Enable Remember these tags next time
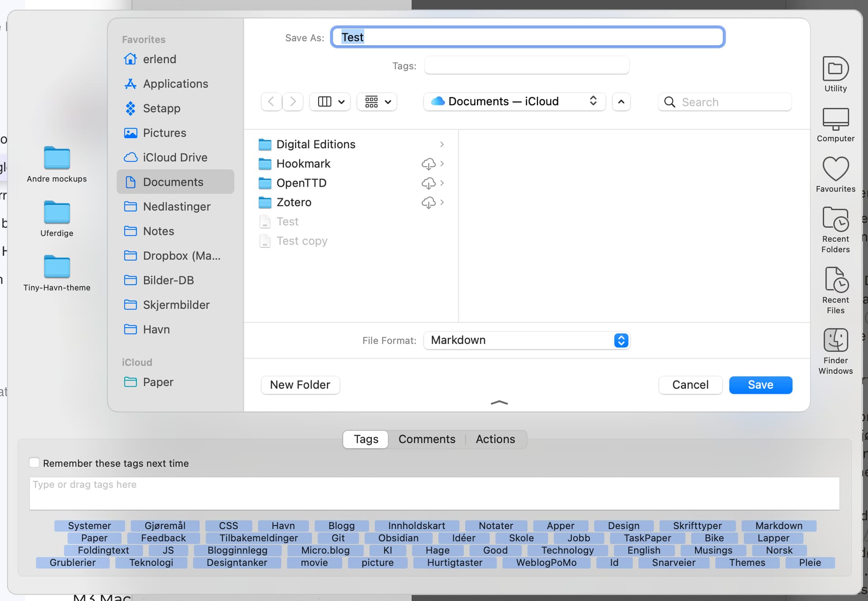The width and height of the screenshot is (868, 601). click(34, 463)
